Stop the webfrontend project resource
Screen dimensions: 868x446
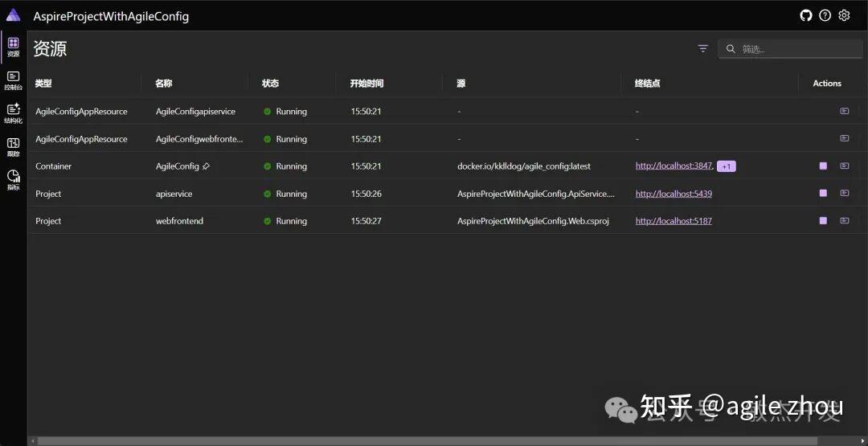(x=823, y=220)
